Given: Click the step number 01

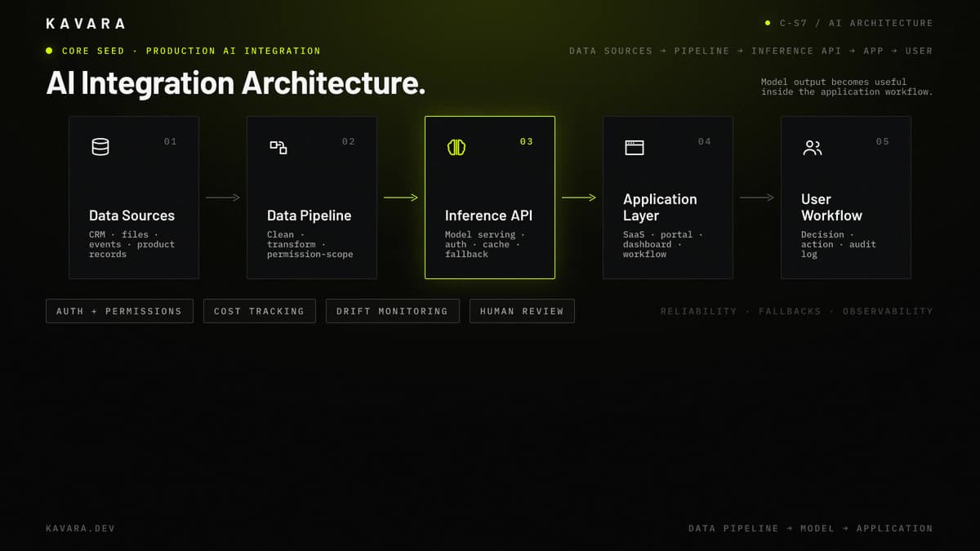Looking at the screenshot, I should click(x=170, y=141).
